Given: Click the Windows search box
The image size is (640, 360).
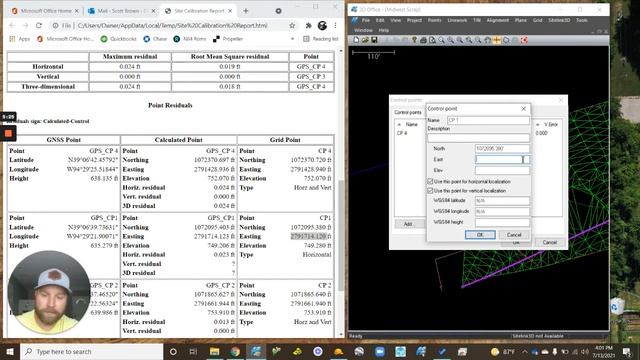Looking at the screenshot, I should [x=92, y=351].
